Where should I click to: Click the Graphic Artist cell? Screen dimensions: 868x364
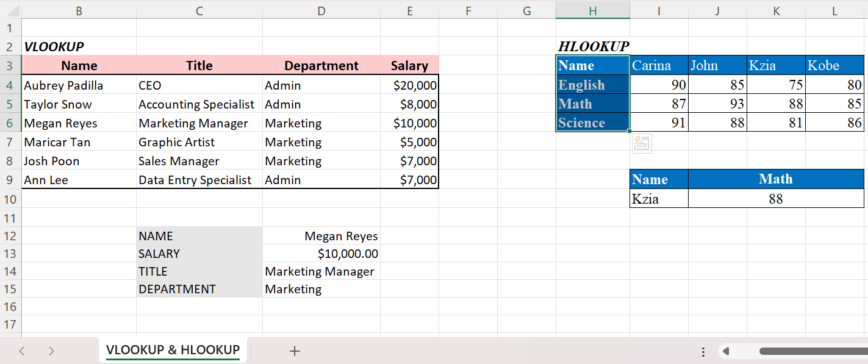pyautogui.click(x=199, y=142)
